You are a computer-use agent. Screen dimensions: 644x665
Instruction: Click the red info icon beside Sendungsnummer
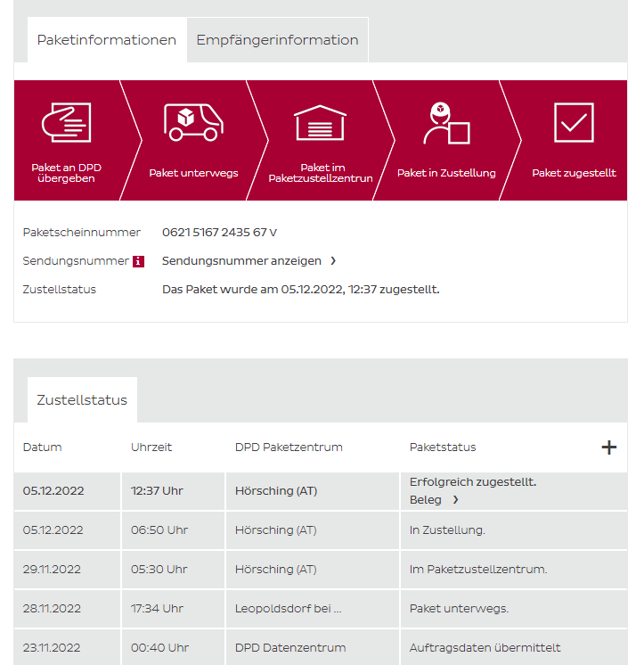click(138, 261)
